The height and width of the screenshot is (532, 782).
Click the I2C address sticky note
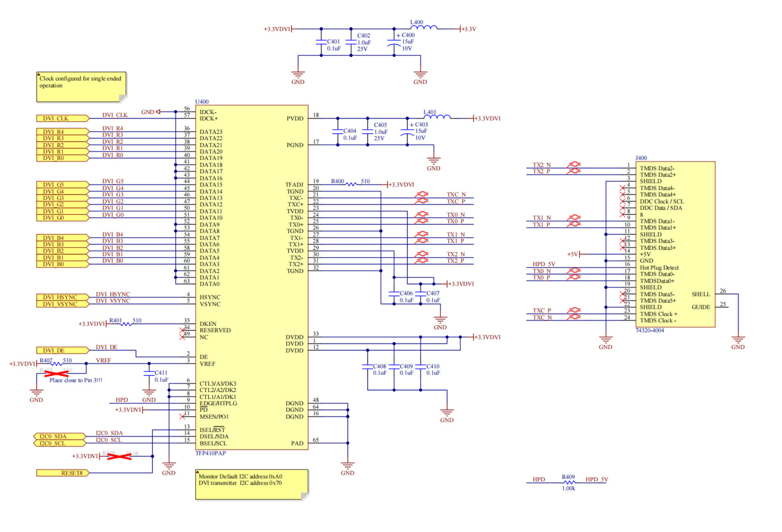252,485
